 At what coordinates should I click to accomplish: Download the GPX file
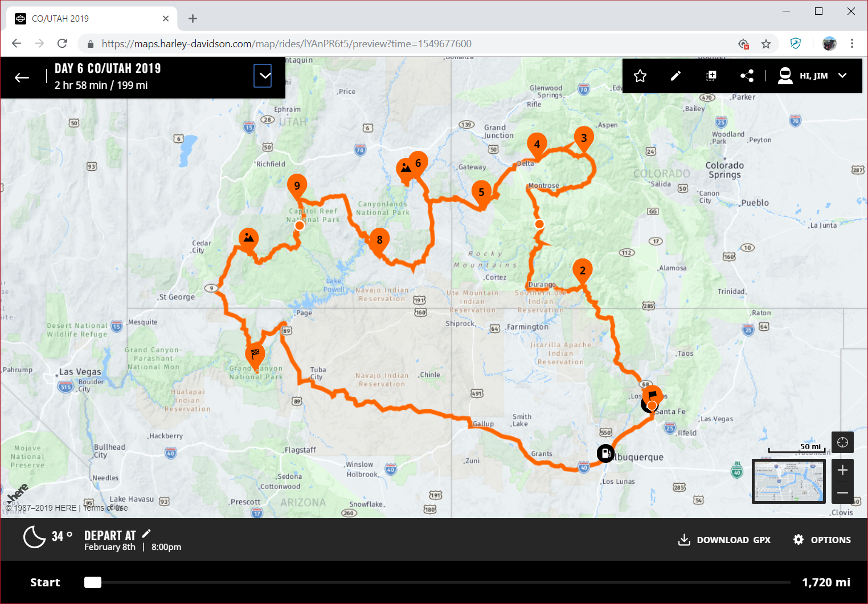pyautogui.click(x=724, y=540)
